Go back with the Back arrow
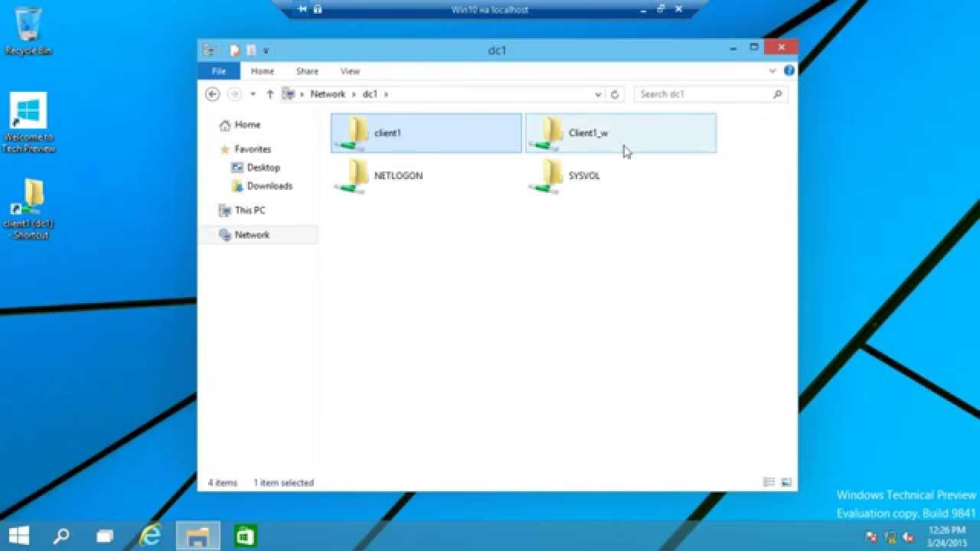The height and width of the screenshot is (551, 980). coord(213,94)
